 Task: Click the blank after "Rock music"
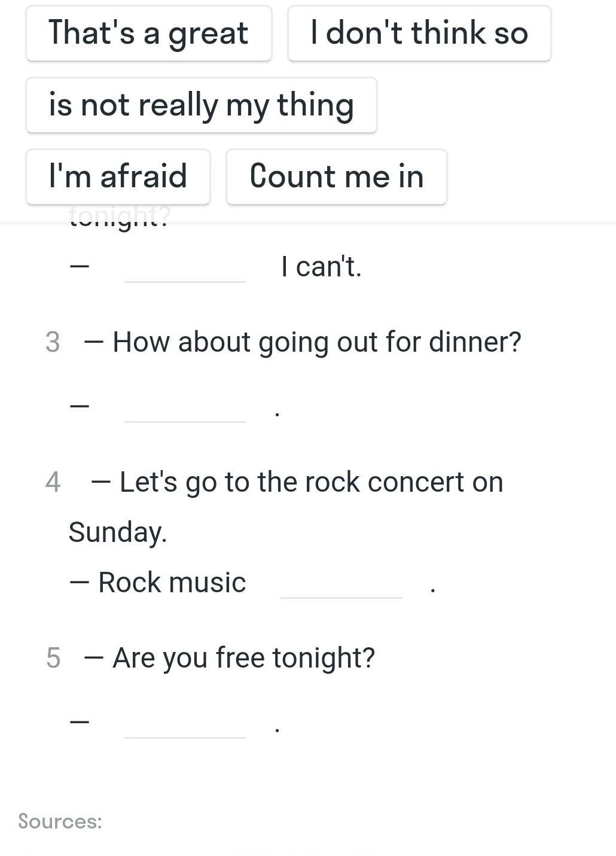point(341,584)
